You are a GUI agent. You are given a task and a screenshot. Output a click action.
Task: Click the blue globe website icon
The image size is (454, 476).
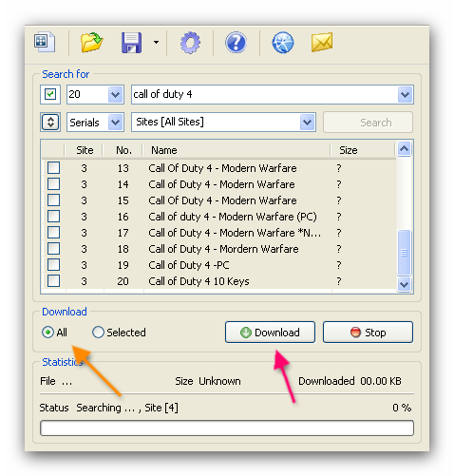[x=282, y=42]
